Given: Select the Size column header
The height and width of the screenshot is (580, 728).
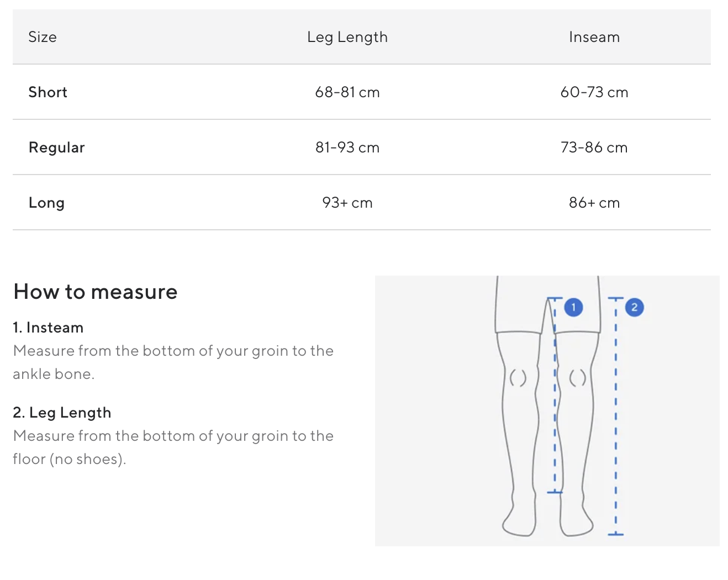Looking at the screenshot, I should pyautogui.click(x=43, y=37).
